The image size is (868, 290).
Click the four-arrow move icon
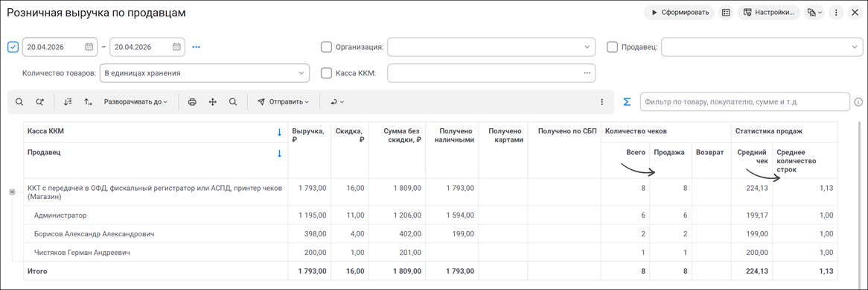tap(213, 102)
